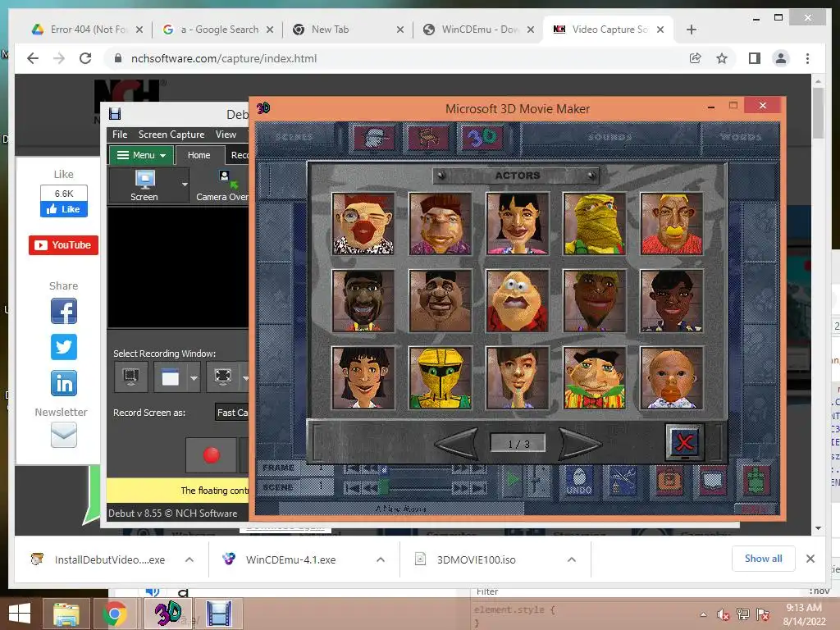Open the YouTube link on the page
Screen dimensions: 840x630
click(63, 245)
